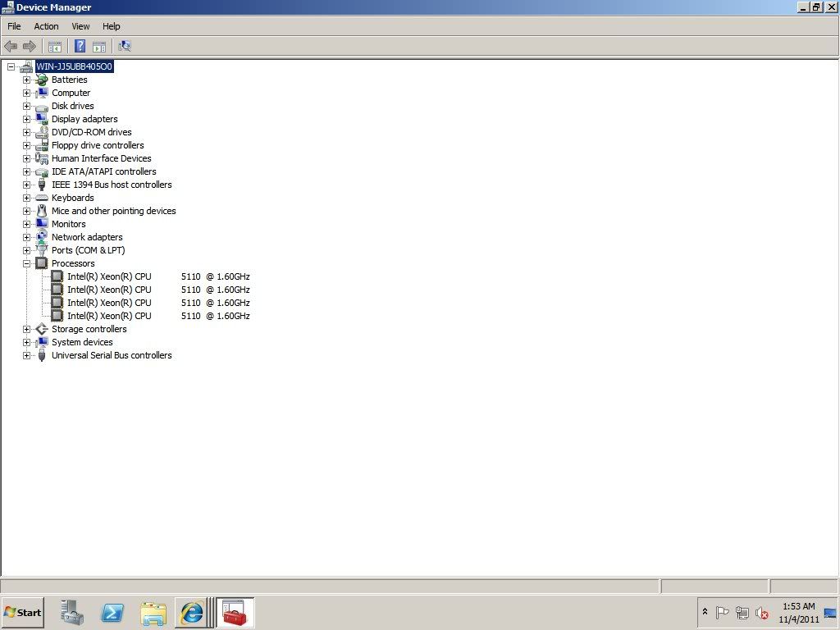This screenshot has width=840, height=630.
Task: Open the Help menu
Action: pyautogui.click(x=111, y=26)
